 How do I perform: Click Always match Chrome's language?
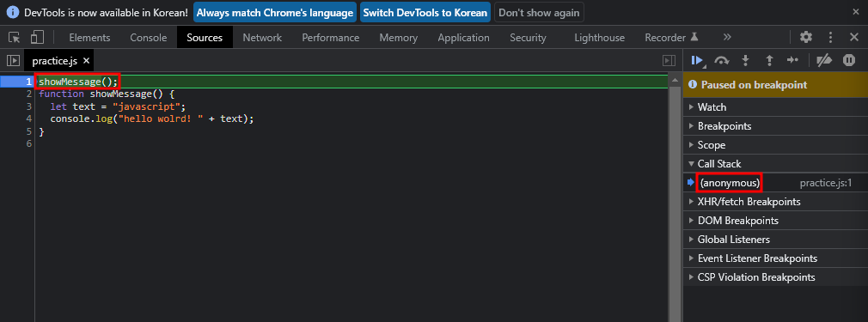pyautogui.click(x=274, y=12)
